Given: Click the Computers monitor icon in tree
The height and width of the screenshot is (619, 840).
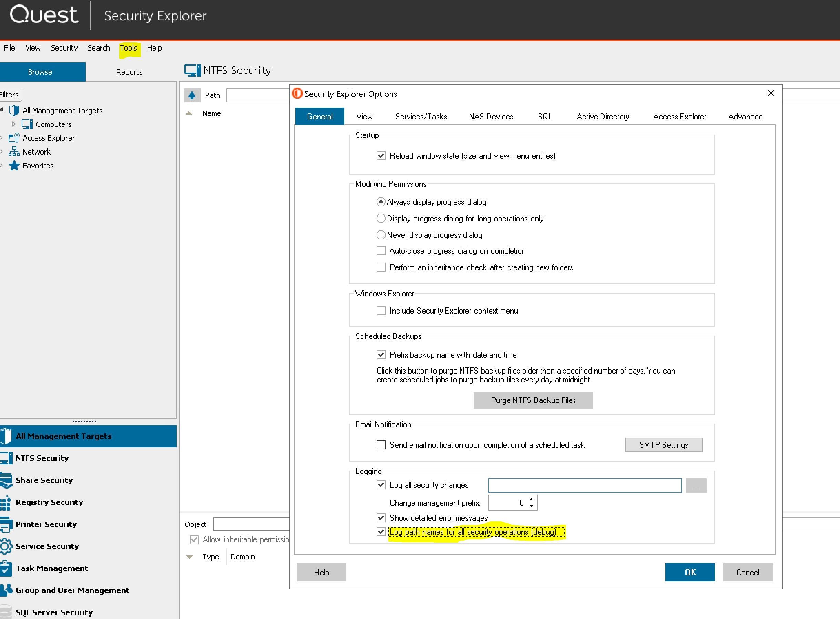Looking at the screenshot, I should (27, 124).
